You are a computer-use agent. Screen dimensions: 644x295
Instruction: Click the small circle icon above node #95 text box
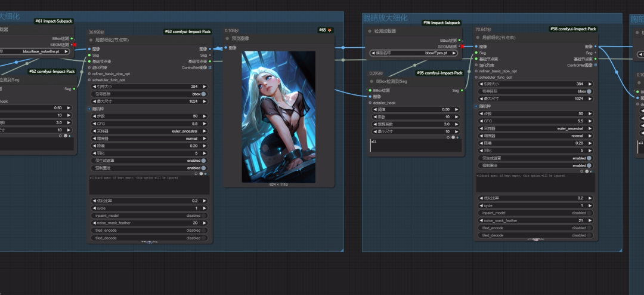coord(448,137)
